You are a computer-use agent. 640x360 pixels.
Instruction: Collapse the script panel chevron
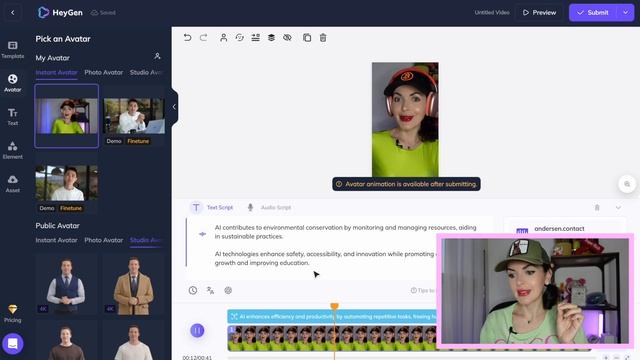(618, 207)
